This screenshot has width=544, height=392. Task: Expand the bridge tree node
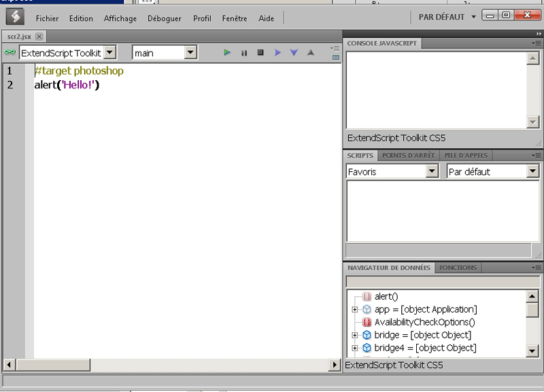click(x=354, y=335)
